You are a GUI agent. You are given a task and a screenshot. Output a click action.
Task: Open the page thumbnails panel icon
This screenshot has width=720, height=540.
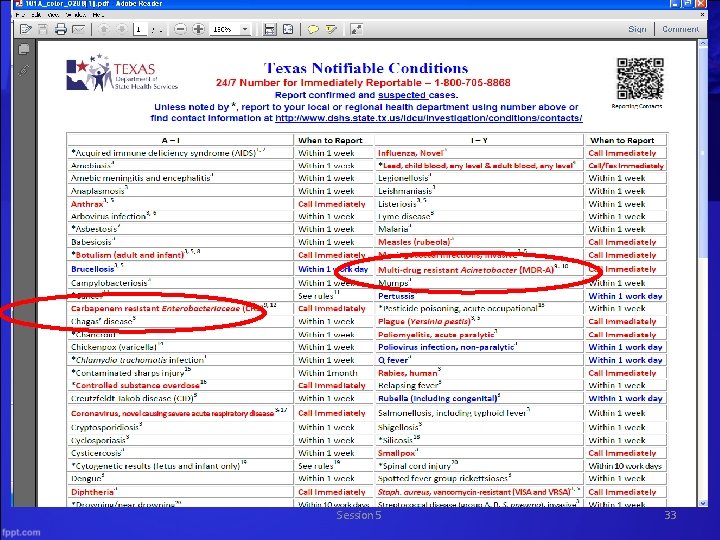click(x=24, y=49)
